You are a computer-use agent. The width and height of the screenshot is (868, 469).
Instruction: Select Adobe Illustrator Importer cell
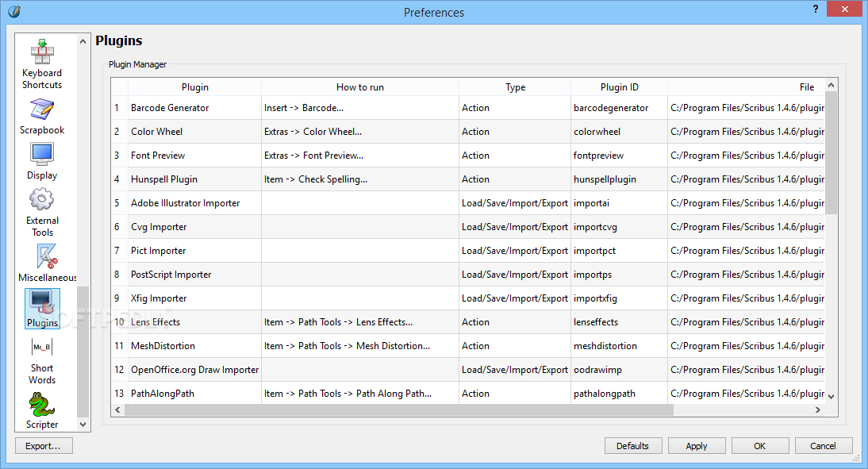195,203
